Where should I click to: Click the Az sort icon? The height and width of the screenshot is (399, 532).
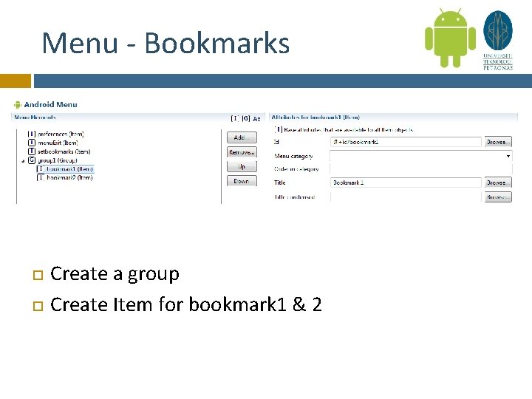[x=256, y=119]
